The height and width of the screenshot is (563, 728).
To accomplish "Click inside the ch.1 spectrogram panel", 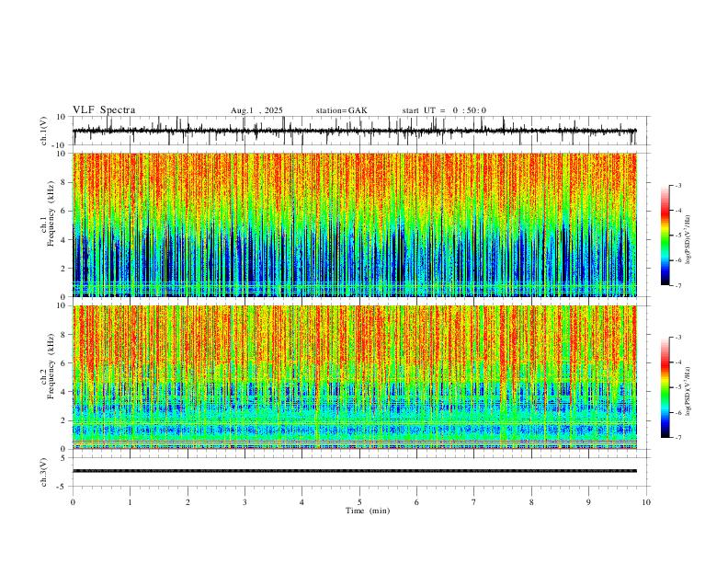I will point(354,224).
